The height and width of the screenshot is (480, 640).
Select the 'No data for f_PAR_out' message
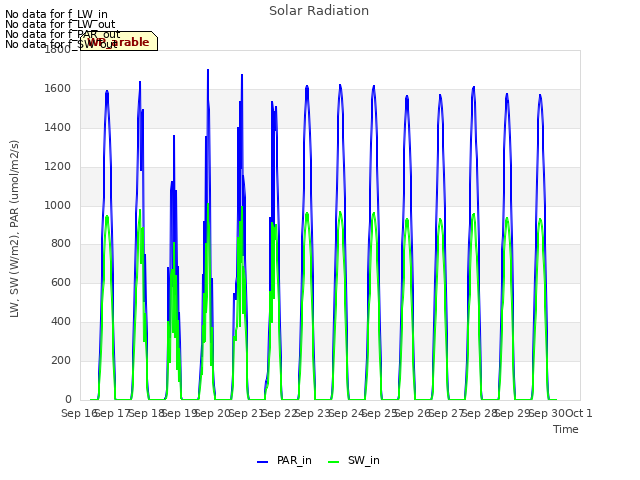[63, 34]
